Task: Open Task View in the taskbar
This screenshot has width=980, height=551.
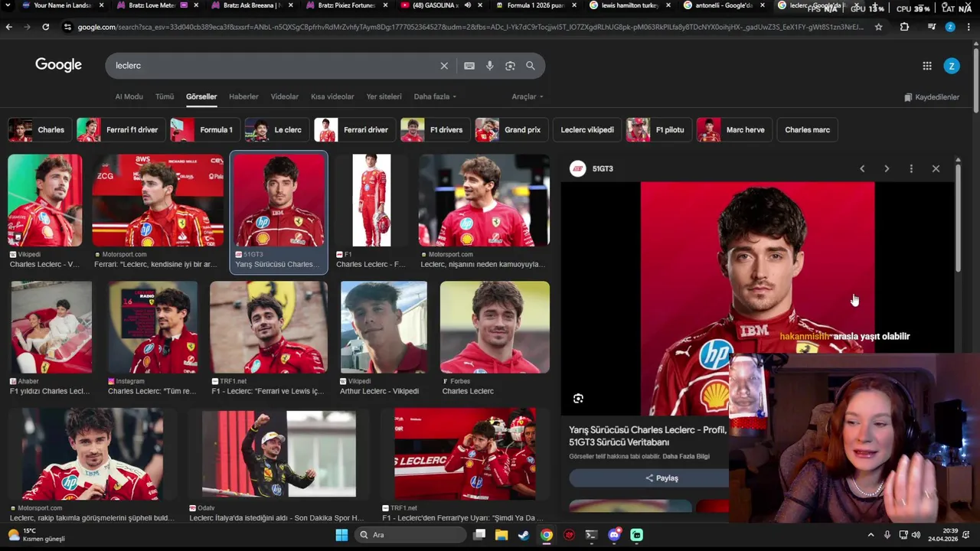Action: pyautogui.click(x=479, y=535)
